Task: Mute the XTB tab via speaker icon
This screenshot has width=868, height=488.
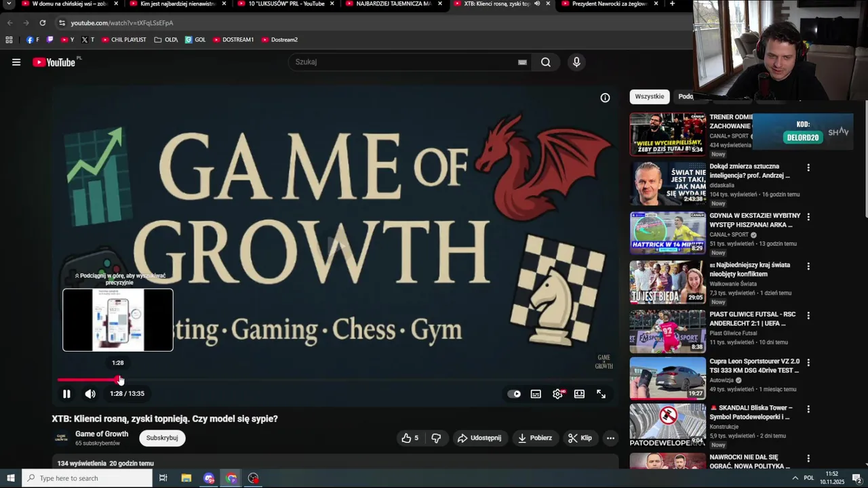Action: pyautogui.click(x=536, y=4)
